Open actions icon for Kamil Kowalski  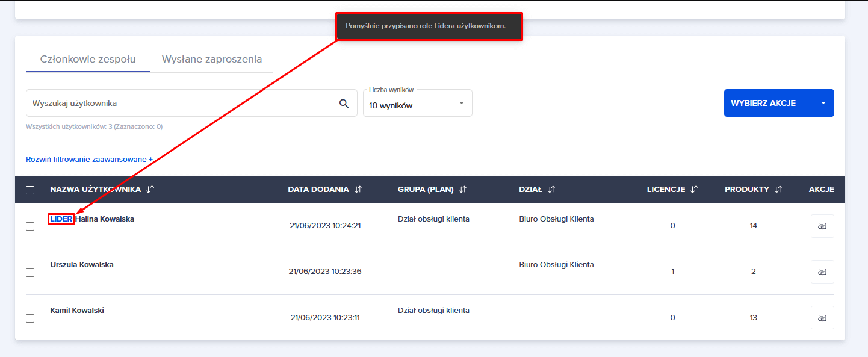click(x=822, y=317)
